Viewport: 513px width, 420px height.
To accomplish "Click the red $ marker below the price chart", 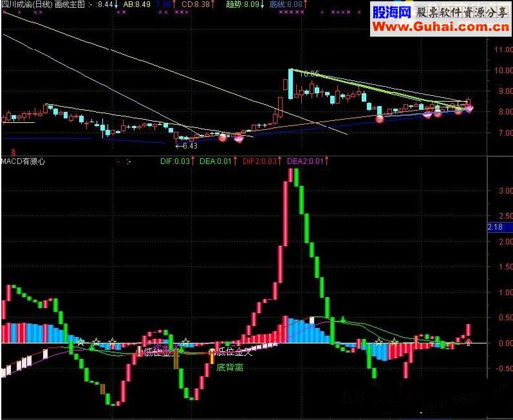I will click(14, 152).
